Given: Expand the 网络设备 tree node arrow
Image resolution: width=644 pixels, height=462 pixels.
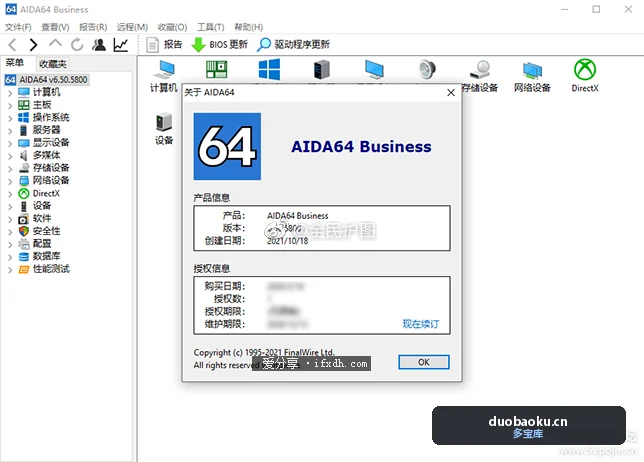Looking at the screenshot, I should click(x=10, y=182).
